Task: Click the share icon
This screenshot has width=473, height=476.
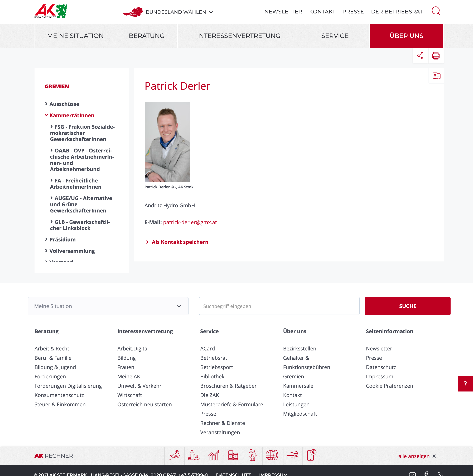Action: [x=420, y=56]
